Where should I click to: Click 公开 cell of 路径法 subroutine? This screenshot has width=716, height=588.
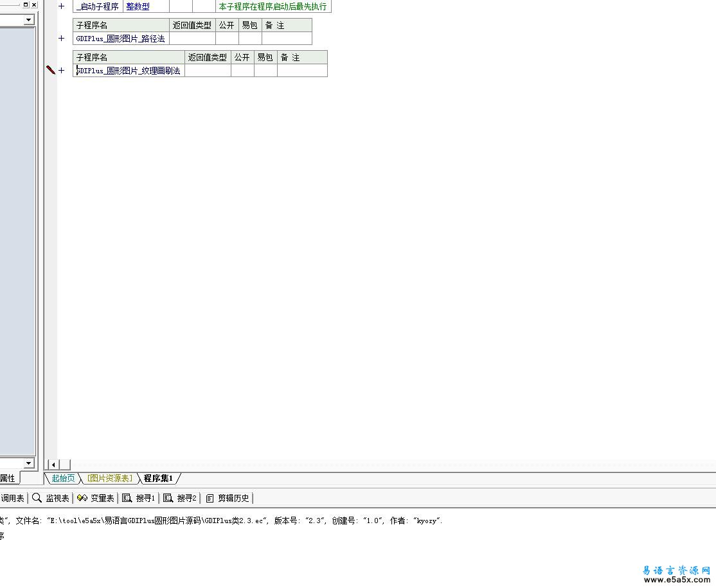tap(227, 39)
